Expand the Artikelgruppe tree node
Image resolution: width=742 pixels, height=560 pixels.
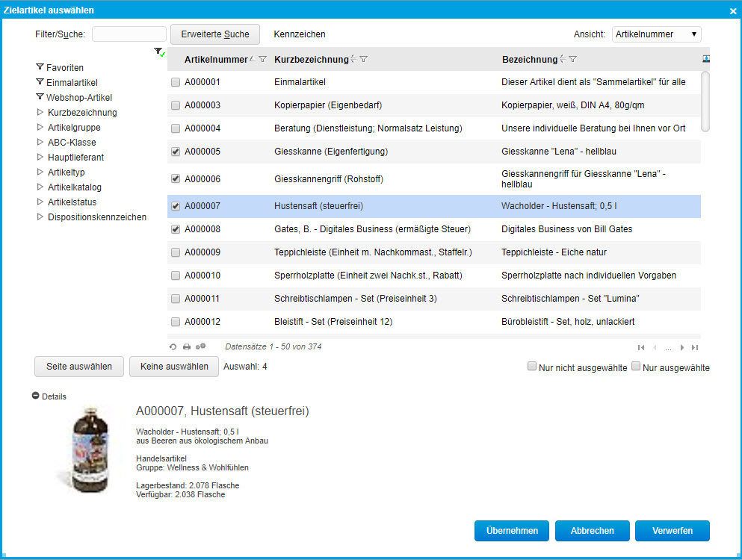tap(40, 128)
